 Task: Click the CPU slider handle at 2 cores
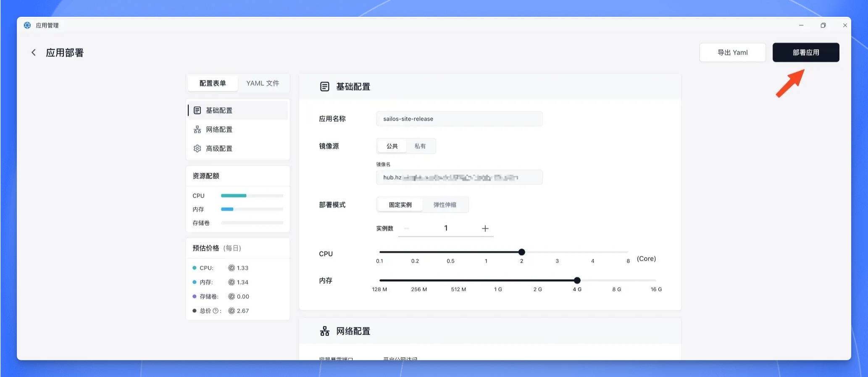(x=521, y=252)
